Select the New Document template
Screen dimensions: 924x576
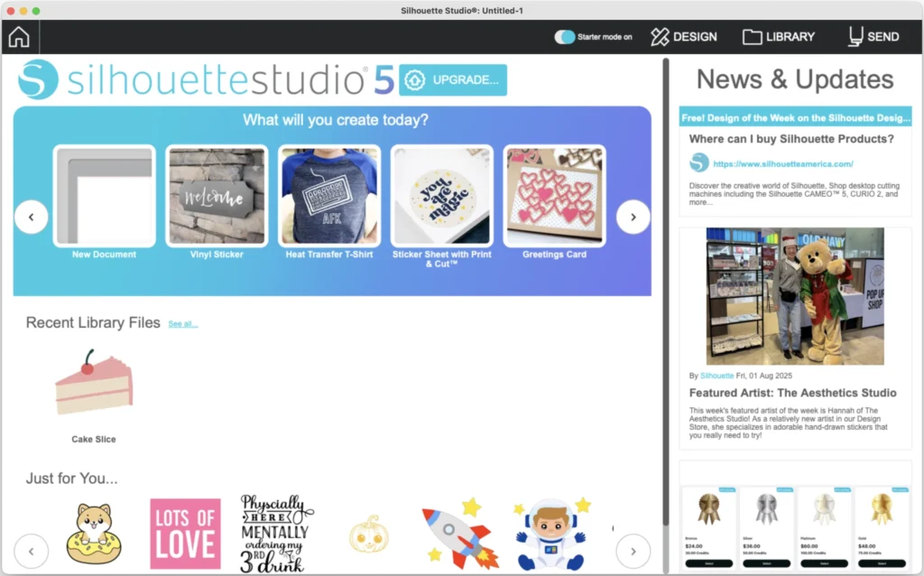[x=104, y=196]
